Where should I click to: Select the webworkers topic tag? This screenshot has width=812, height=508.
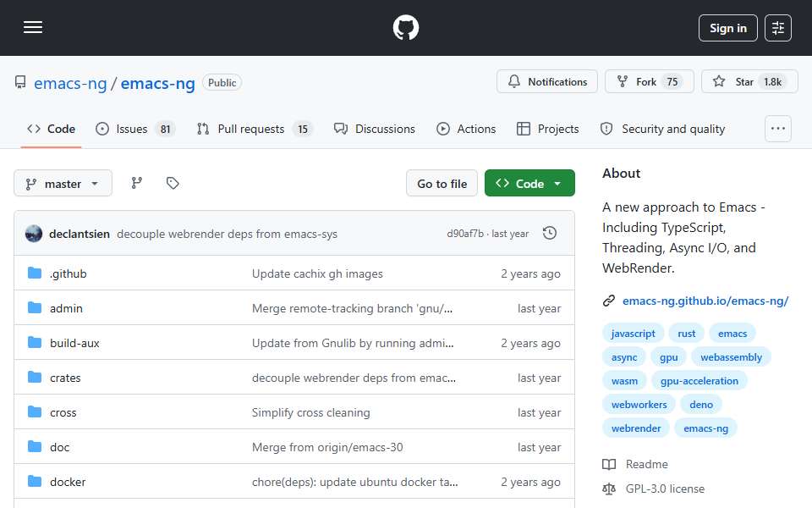(x=639, y=405)
